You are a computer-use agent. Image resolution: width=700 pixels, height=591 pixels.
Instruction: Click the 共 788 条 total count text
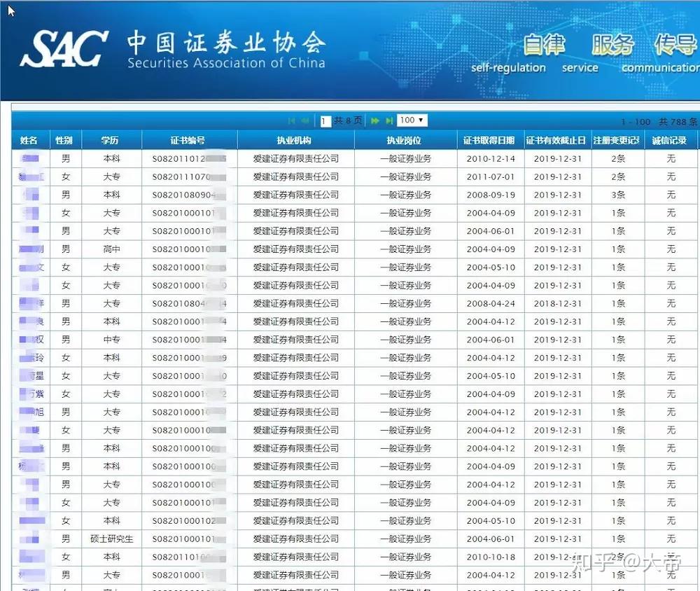tap(678, 122)
